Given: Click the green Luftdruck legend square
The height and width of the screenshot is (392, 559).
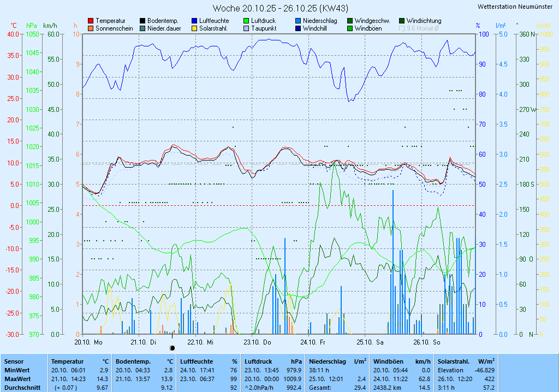Looking at the screenshot, I should (x=246, y=21).
